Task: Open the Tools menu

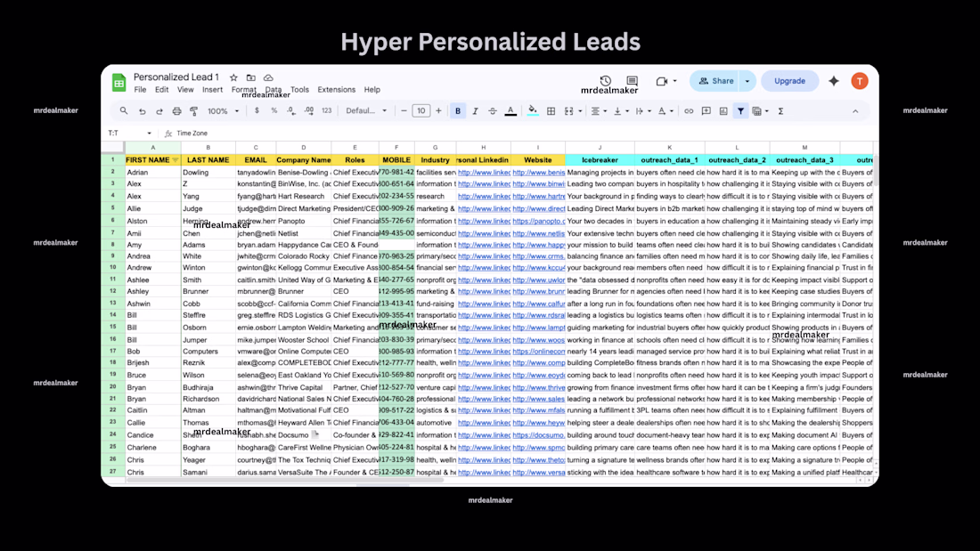Action: [x=299, y=90]
